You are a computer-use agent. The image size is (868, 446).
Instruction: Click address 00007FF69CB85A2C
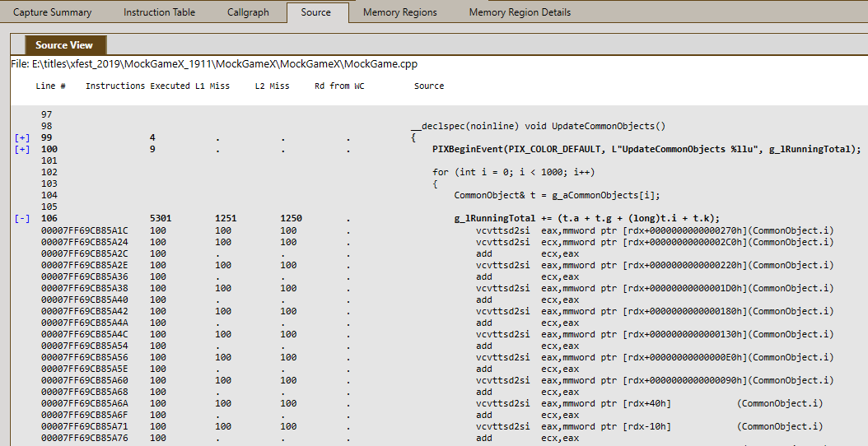point(84,253)
